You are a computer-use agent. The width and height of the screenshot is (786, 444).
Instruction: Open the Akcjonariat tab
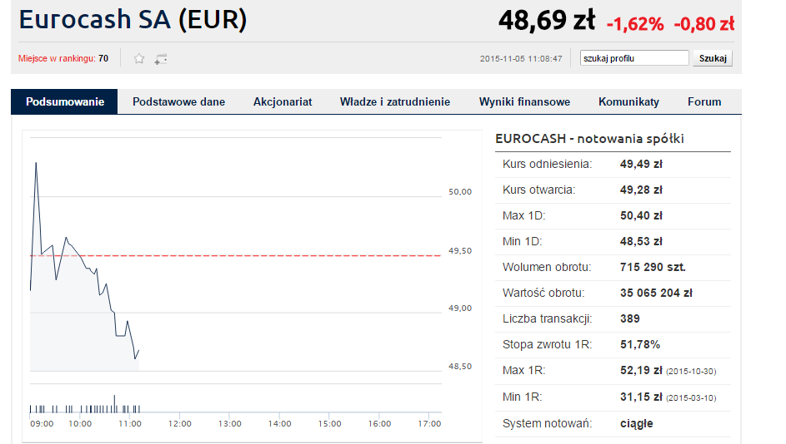(282, 102)
